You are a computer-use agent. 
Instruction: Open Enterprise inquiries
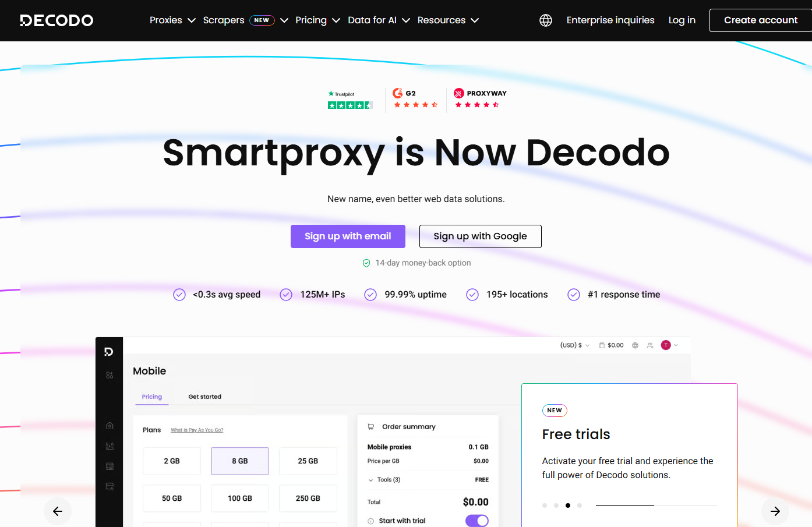click(610, 20)
